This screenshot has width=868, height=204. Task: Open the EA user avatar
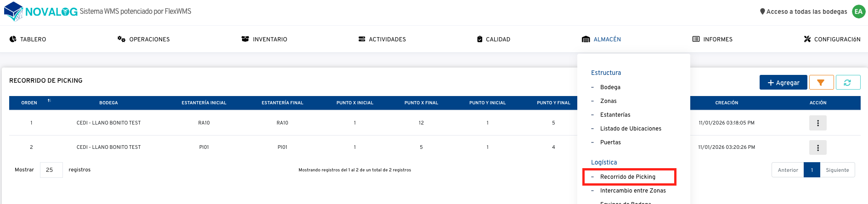click(x=858, y=11)
